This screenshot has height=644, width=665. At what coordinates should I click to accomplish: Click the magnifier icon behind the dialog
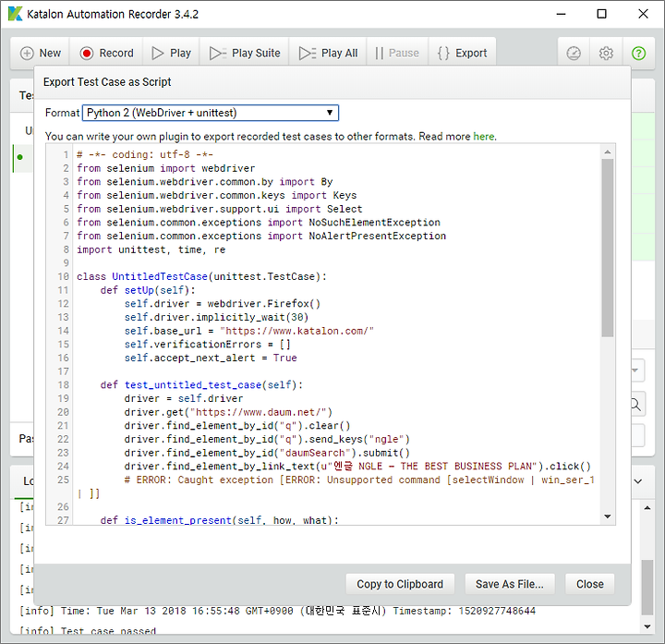coord(636,404)
